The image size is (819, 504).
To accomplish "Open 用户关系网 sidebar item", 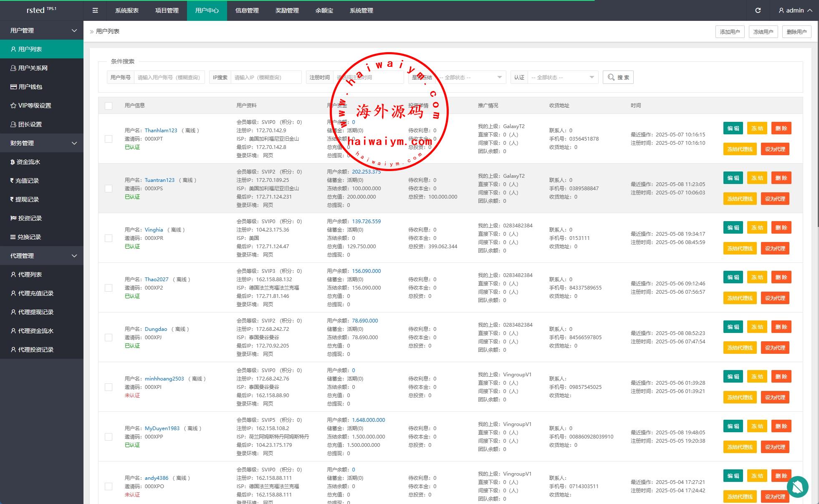I will tap(33, 68).
